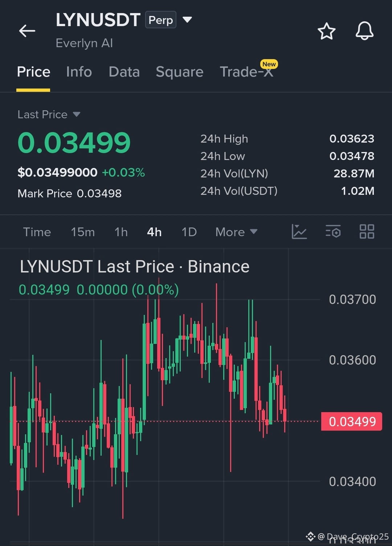The height and width of the screenshot is (546, 392).
Task: Open the Data tab
Action: coord(124,72)
